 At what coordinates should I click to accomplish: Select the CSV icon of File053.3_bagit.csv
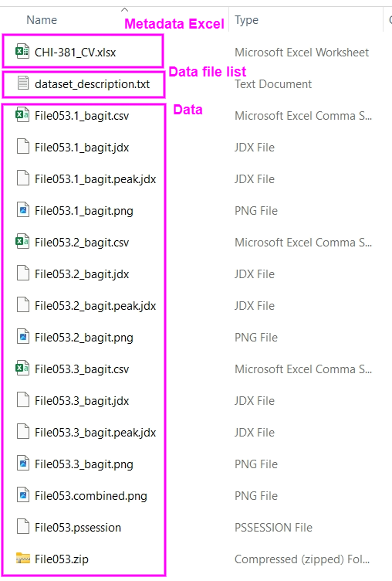tap(22, 369)
